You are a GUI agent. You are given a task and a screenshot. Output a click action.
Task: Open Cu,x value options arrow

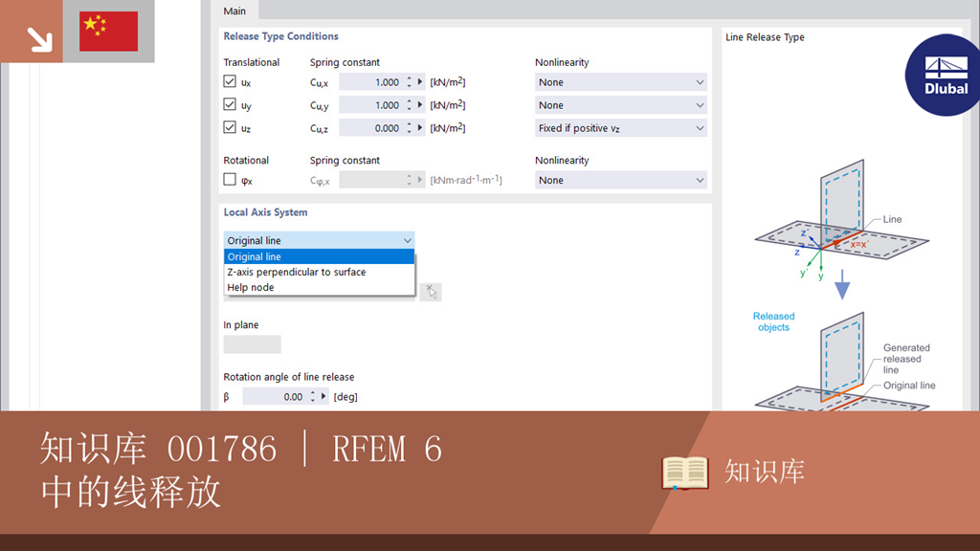(420, 82)
